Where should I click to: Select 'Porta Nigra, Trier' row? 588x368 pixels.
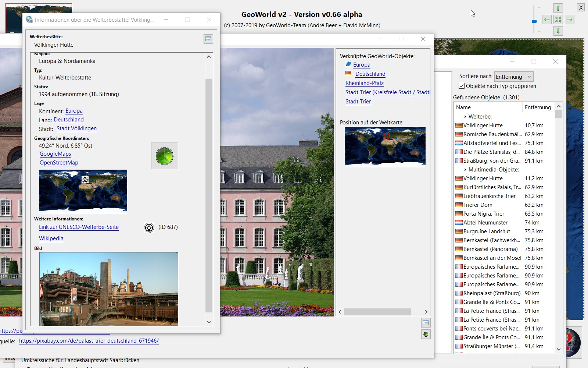pos(504,214)
